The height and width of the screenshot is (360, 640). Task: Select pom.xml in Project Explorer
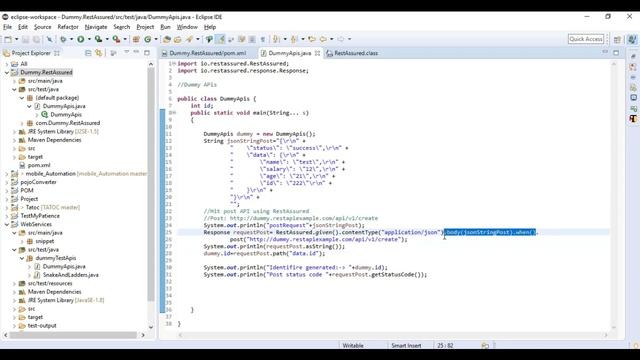point(39,165)
